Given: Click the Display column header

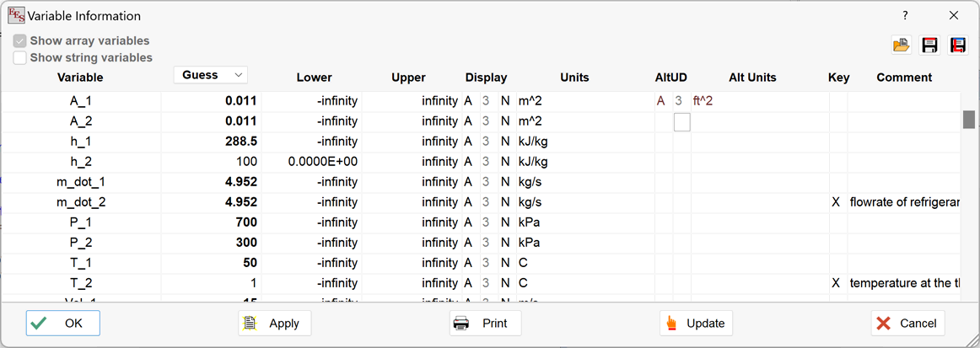Looking at the screenshot, I should click(x=486, y=78).
